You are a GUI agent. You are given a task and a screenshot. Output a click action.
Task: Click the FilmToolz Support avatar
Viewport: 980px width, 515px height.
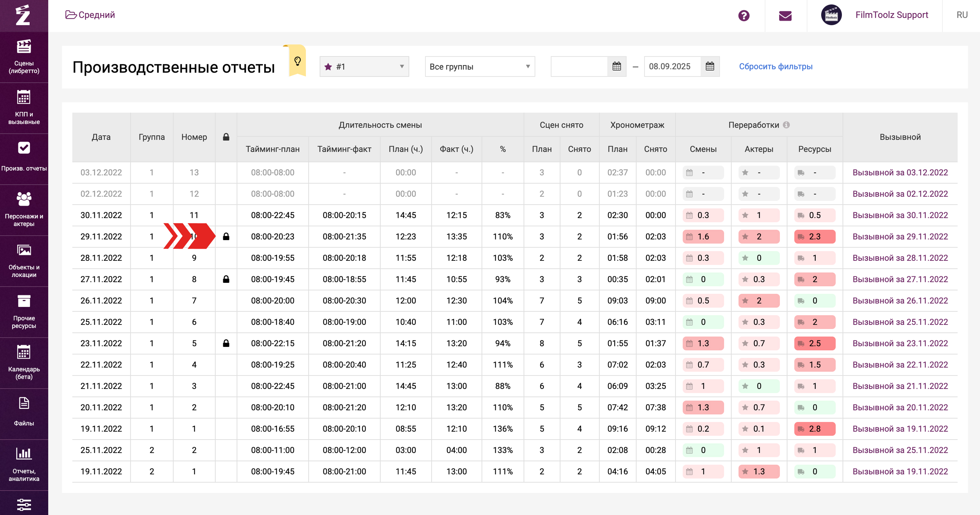(x=831, y=15)
